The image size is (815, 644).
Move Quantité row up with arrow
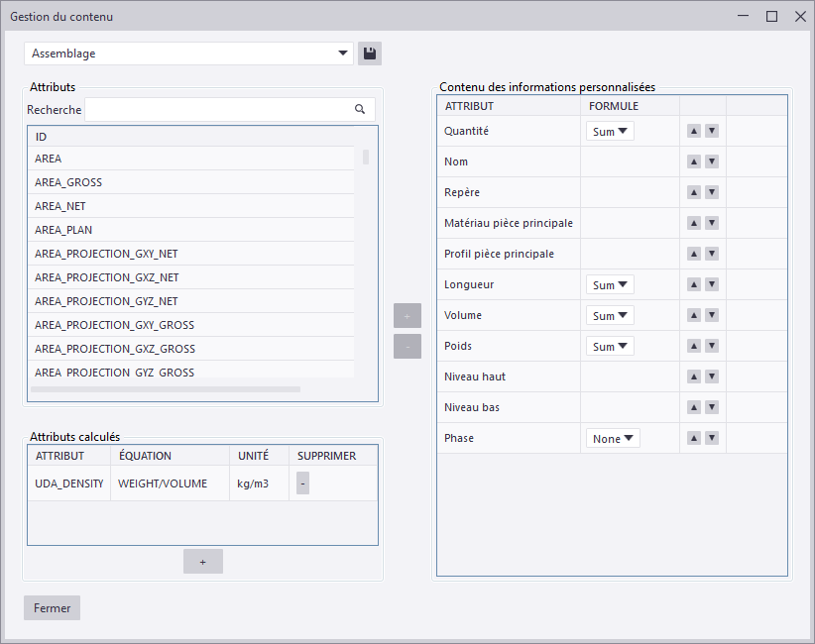[694, 131]
